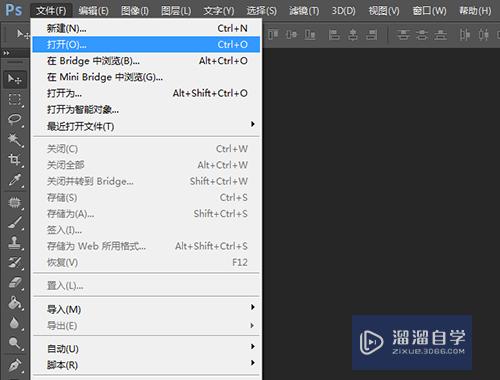Click 签入(I)... menu entry

146,230
